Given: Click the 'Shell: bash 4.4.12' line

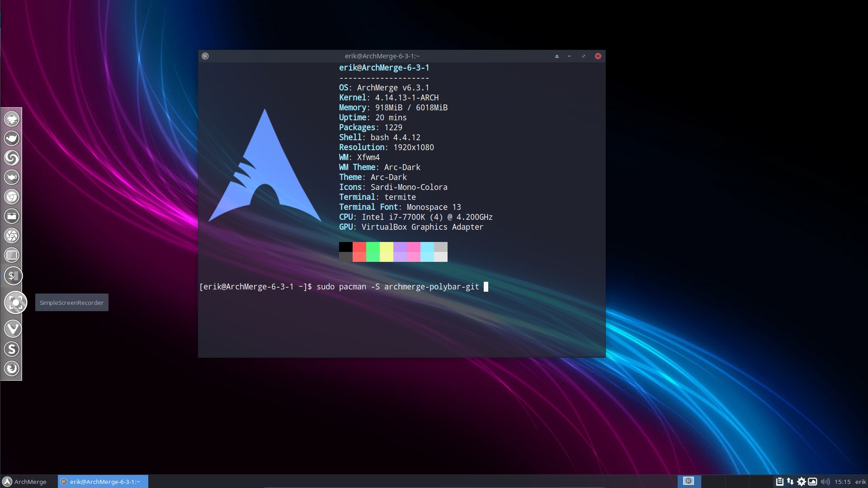Looking at the screenshot, I should [x=380, y=137].
